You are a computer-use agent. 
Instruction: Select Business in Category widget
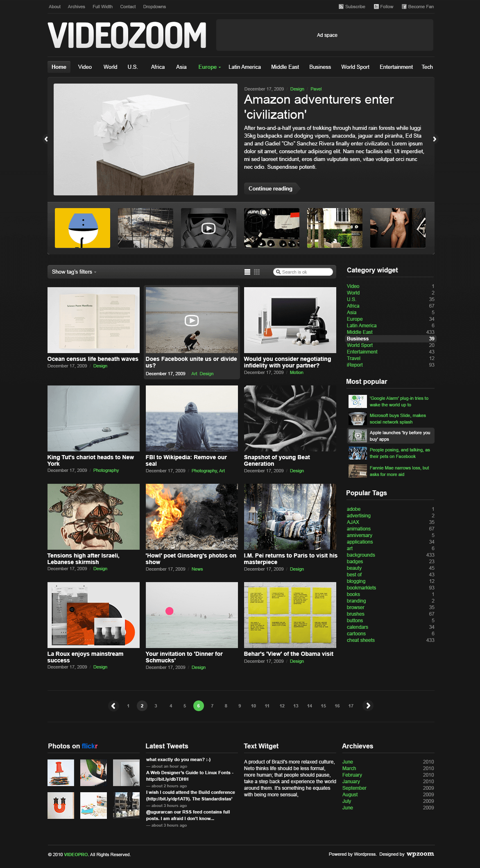tap(391, 339)
